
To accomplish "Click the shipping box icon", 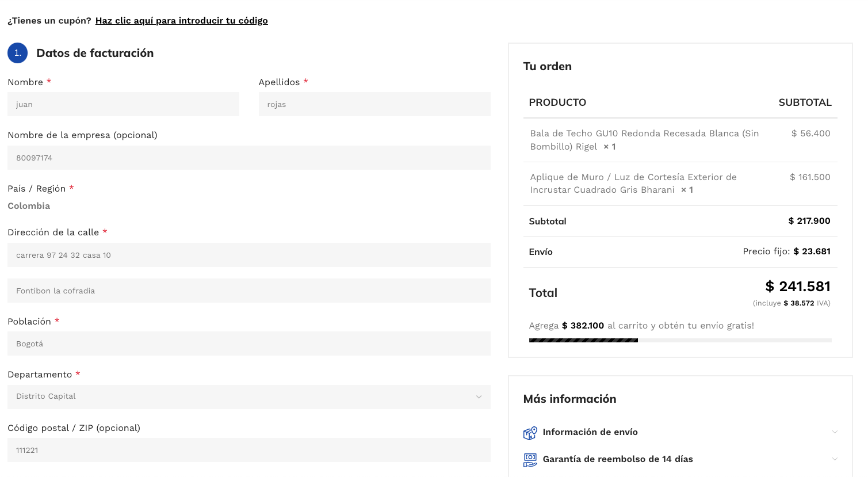I will (530, 433).
